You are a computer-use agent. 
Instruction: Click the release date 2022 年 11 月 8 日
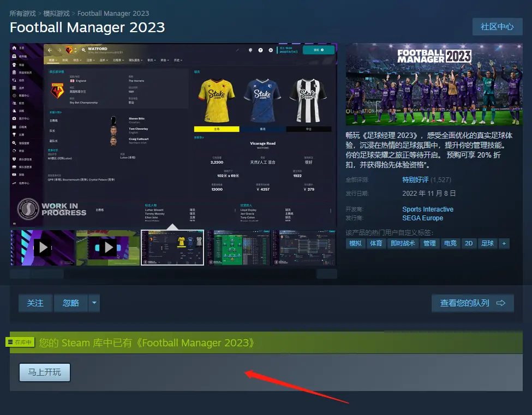429,193
